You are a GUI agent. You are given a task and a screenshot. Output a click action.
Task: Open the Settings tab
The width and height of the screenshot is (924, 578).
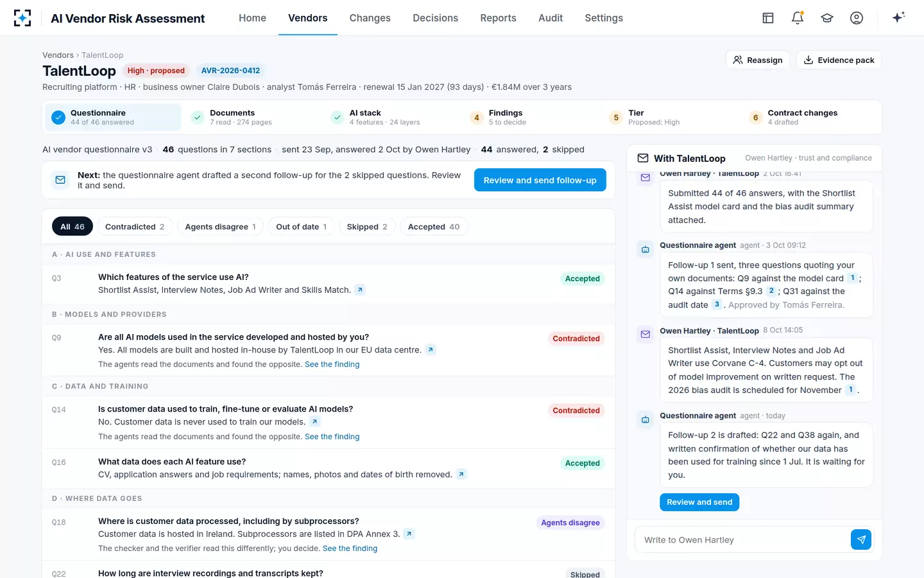tap(604, 18)
